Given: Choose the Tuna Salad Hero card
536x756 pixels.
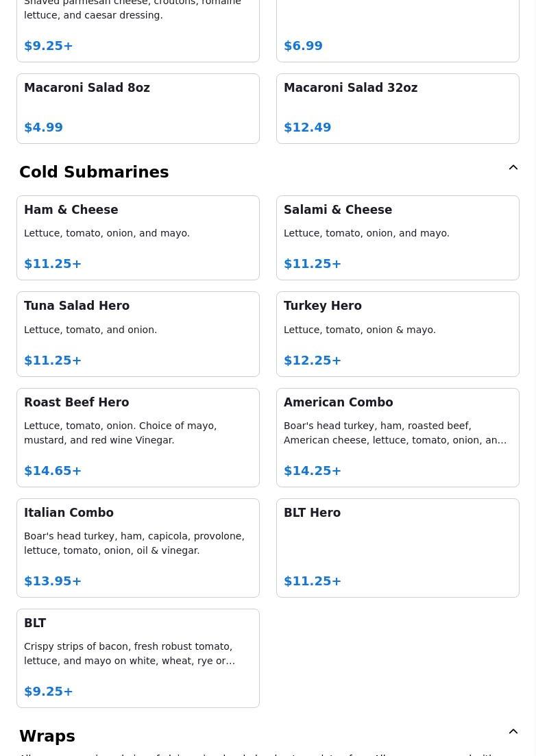Looking at the screenshot, I should pos(138,334).
